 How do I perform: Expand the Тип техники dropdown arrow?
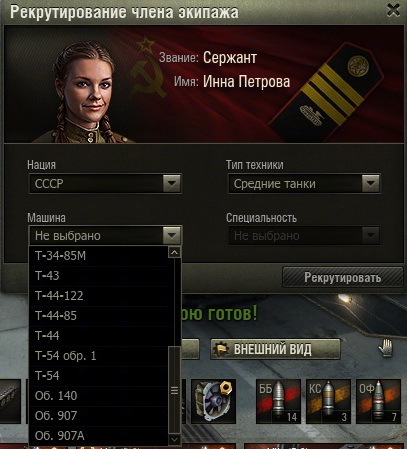click(x=370, y=183)
